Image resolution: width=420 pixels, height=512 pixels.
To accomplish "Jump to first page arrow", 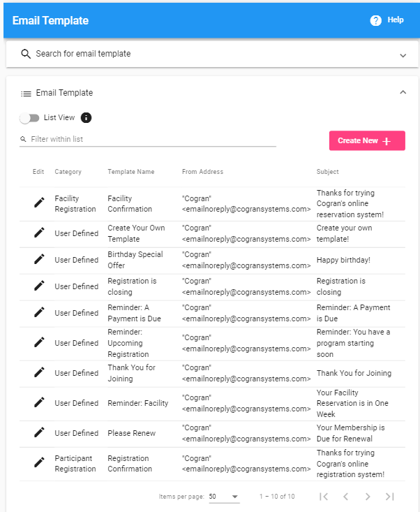I will pyautogui.click(x=324, y=497).
